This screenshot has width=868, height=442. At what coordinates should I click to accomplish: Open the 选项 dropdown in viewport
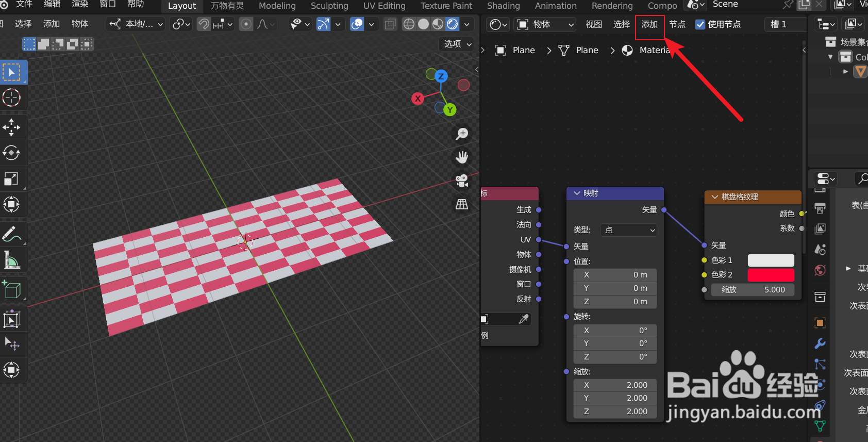tap(458, 44)
